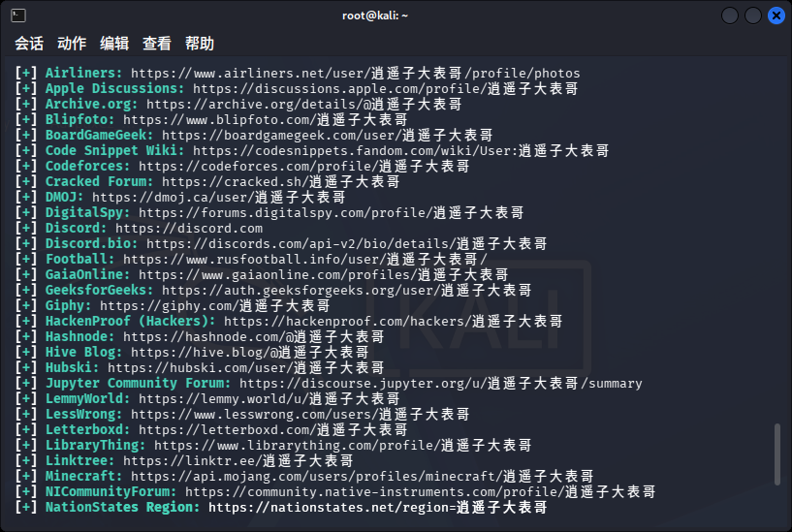Click the 'Code Snippet Wiki:' label

click(115, 151)
